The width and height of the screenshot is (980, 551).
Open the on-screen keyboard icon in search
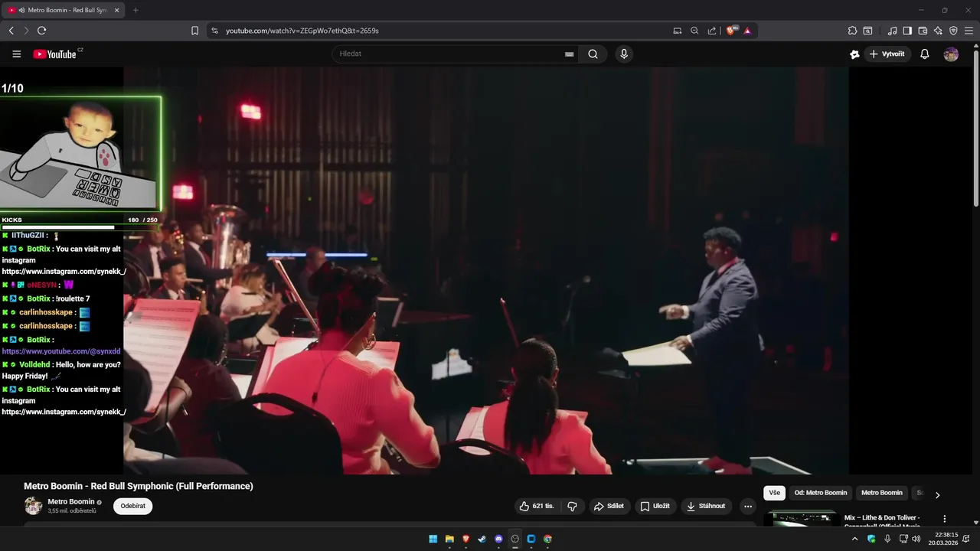point(569,54)
